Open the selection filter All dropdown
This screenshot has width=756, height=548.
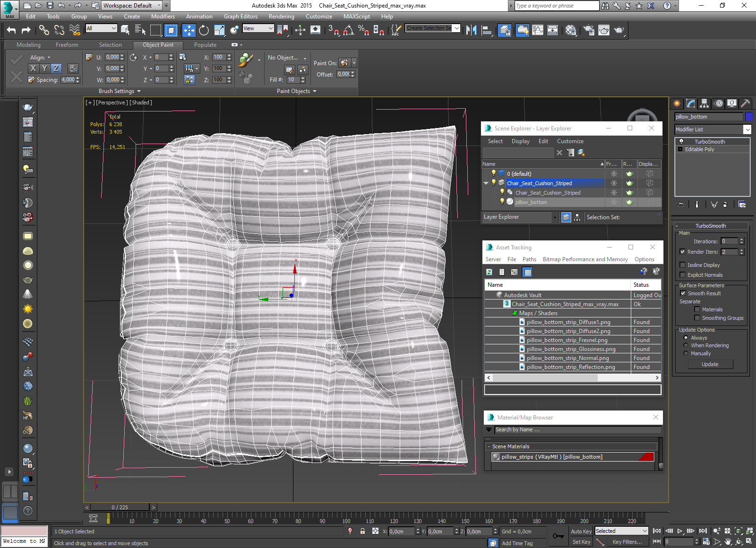pos(101,28)
